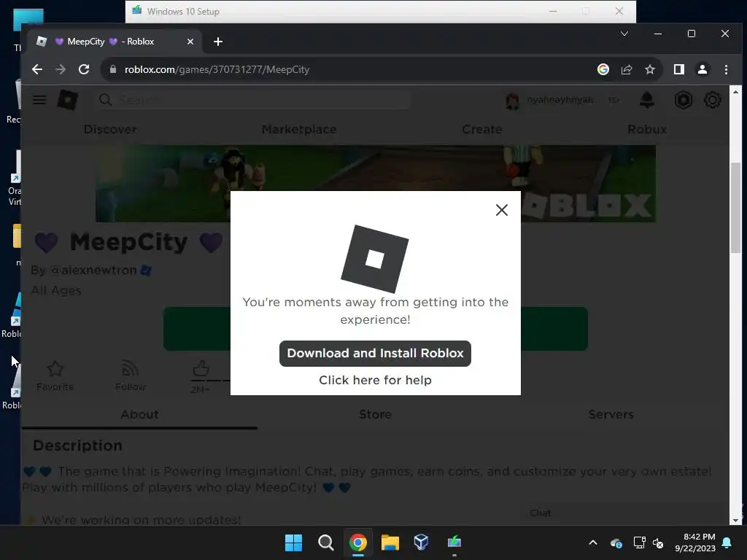
Task: Open Roblox notifications bell
Action: (646, 100)
